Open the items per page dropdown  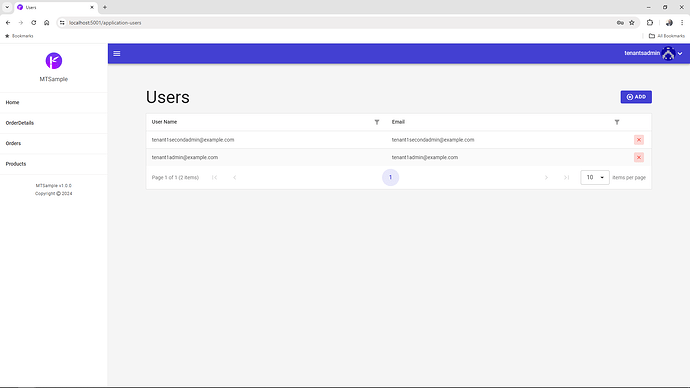point(595,177)
